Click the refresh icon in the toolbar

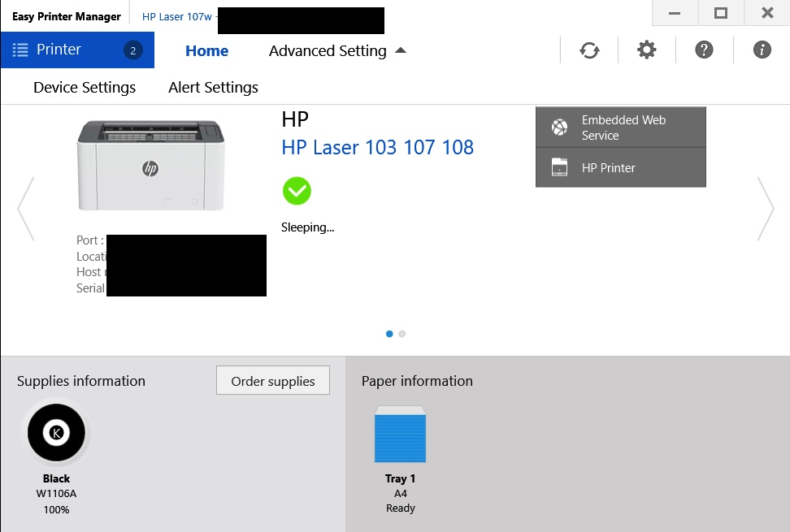click(x=589, y=50)
